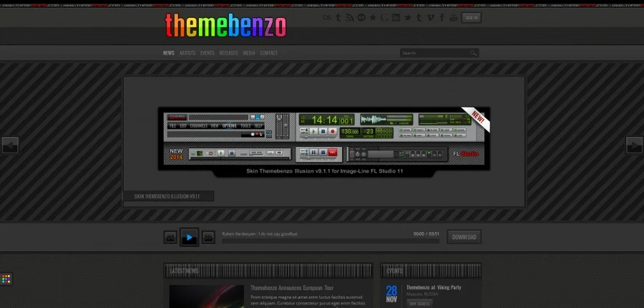Screen dimensions: 644x308
Task: Open the Facebook social icon
Action: point(442,18)
